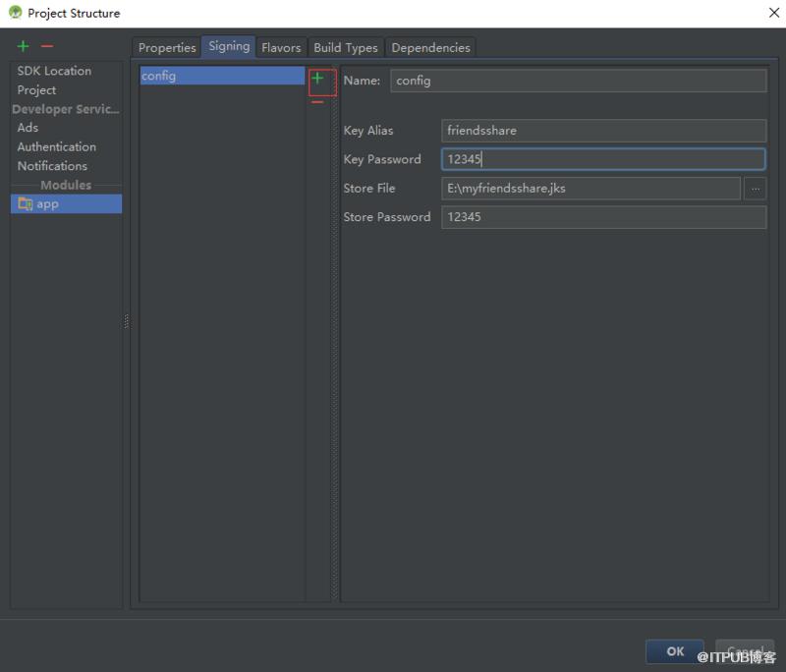Image resolution: width=786 pixels, height=672 pixels.
Task: Open Authentication developer service
Action: click(57, 146)
